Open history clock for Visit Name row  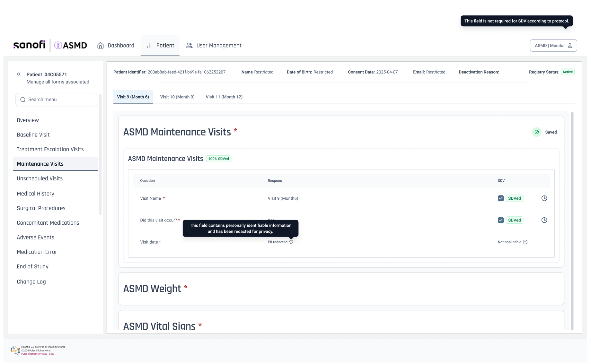tap(544, 198)
